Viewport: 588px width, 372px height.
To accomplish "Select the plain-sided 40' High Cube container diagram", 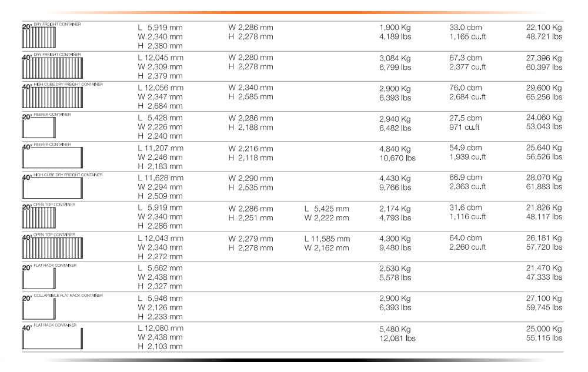I will (52, 188).
